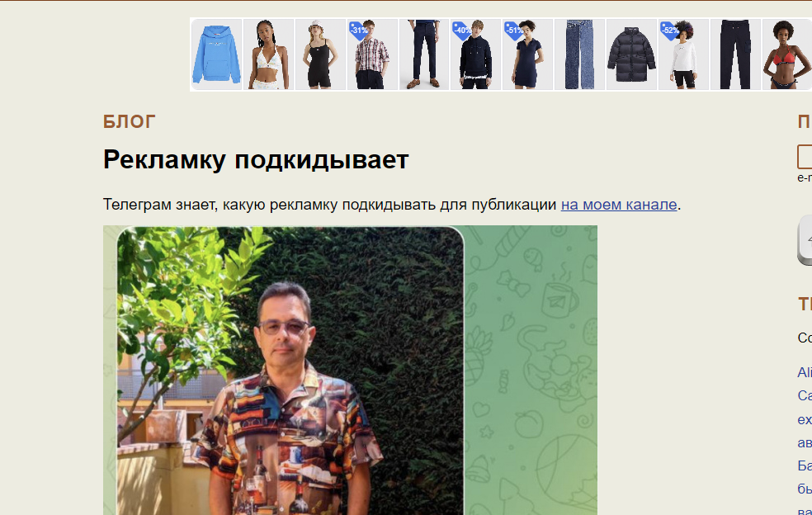Click the -52% discount badge on white top
Screen dimensions: 812x515
[669, 30]
